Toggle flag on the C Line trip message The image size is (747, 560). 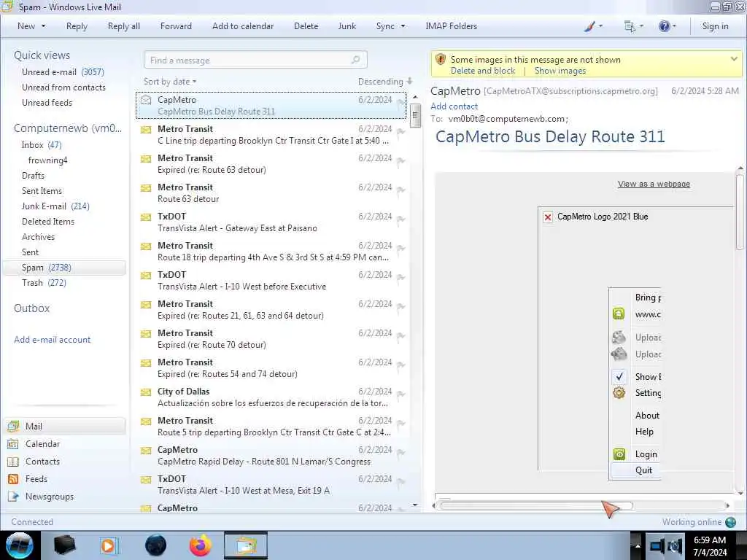(x=401, y=132)
